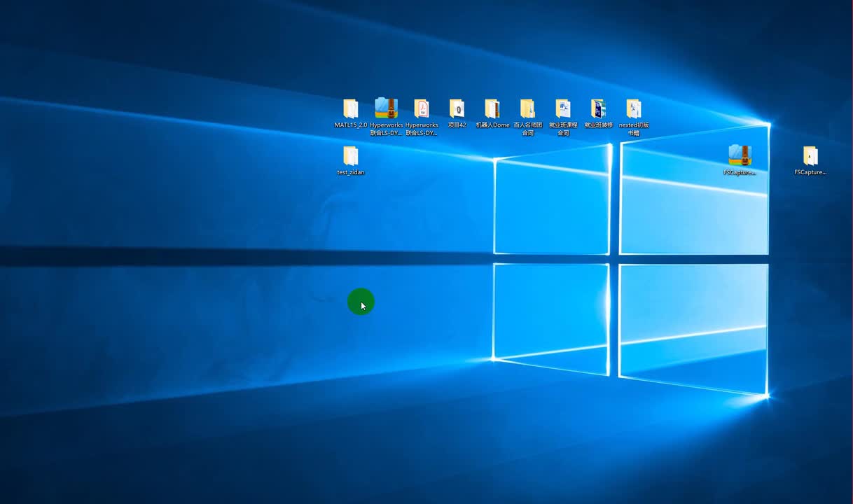853x504 pixels.
Task: Select the nexted初版书籍 folder
Action: pyautogui.click(x=634, y=109)
